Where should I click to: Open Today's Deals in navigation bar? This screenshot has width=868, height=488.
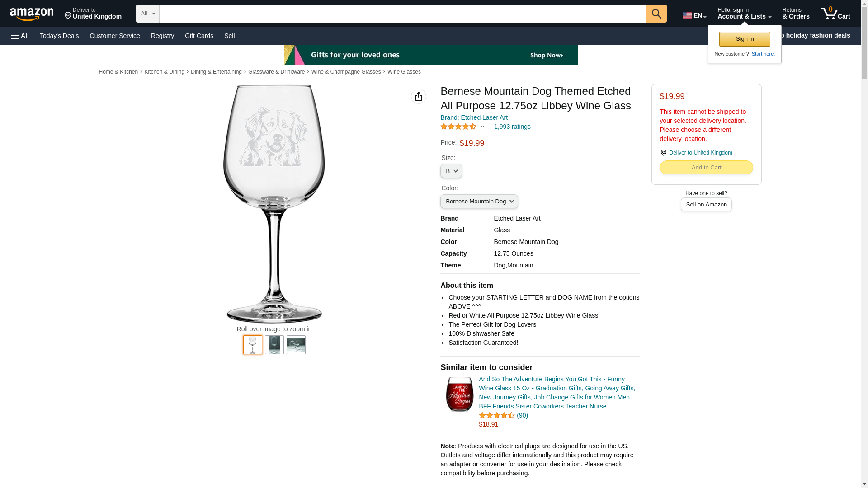(59, 36)
